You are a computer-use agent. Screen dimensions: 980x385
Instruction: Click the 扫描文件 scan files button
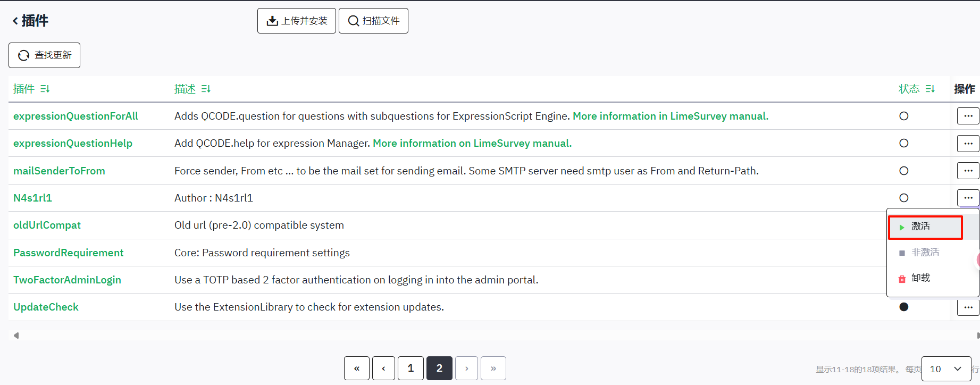pos(373,21)
